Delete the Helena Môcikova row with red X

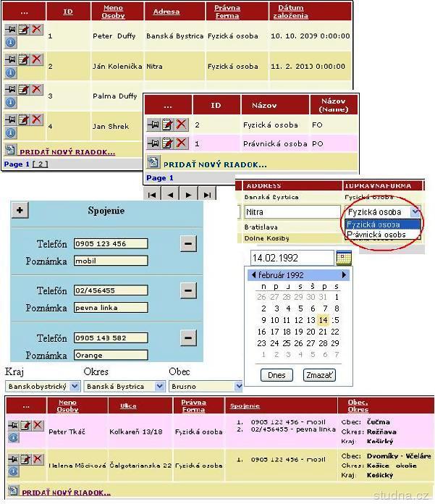pos(38,459)
